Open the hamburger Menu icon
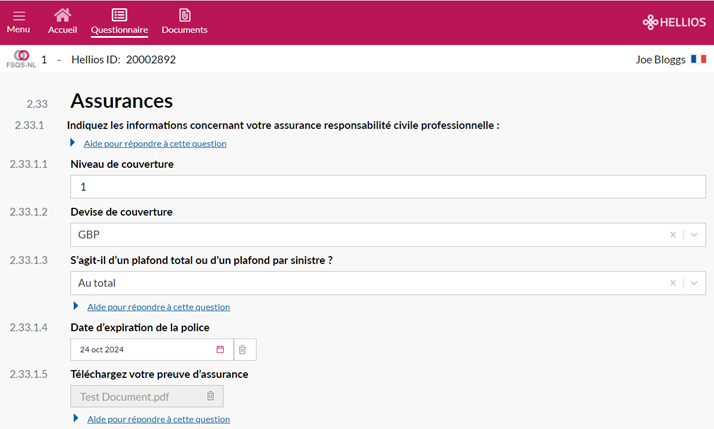The width and height of the screenshot is (714, 429). click(x=19, y=16)
